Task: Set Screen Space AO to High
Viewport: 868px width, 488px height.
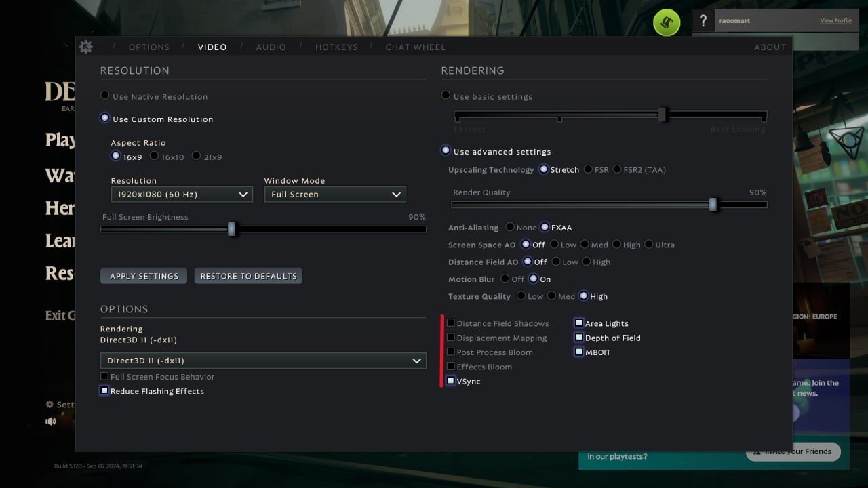Action: (x=616, y=244)
